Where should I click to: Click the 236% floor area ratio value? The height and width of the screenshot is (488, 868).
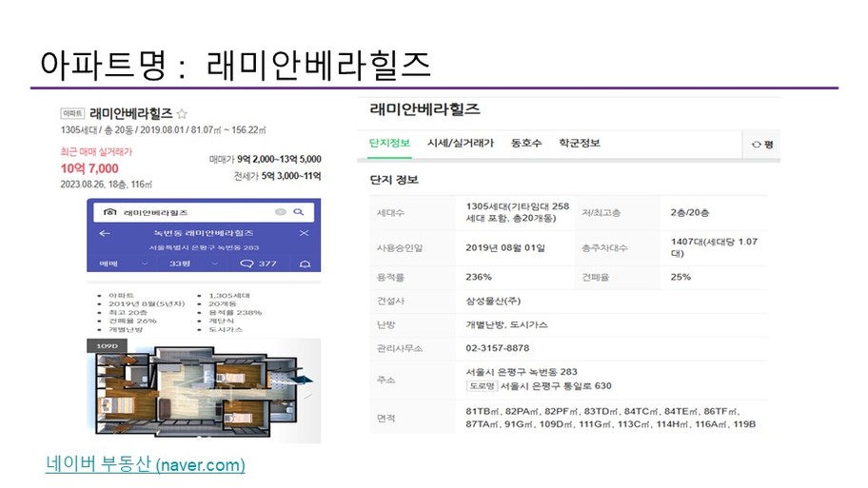[x=479, y=277]
